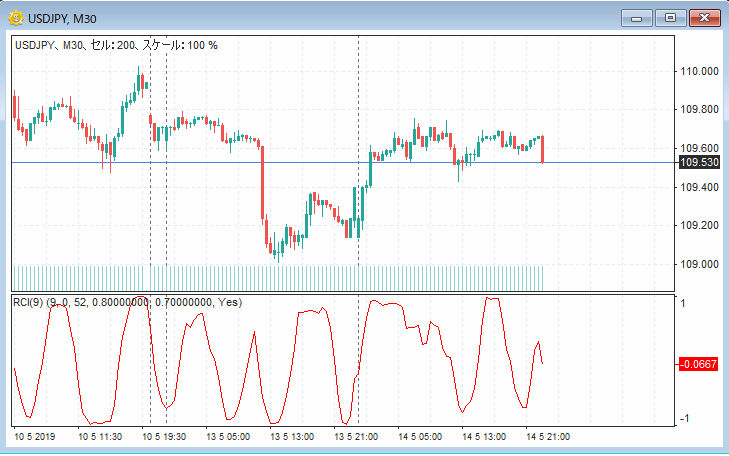Click the current price label 109.530

tap(699, 162)
